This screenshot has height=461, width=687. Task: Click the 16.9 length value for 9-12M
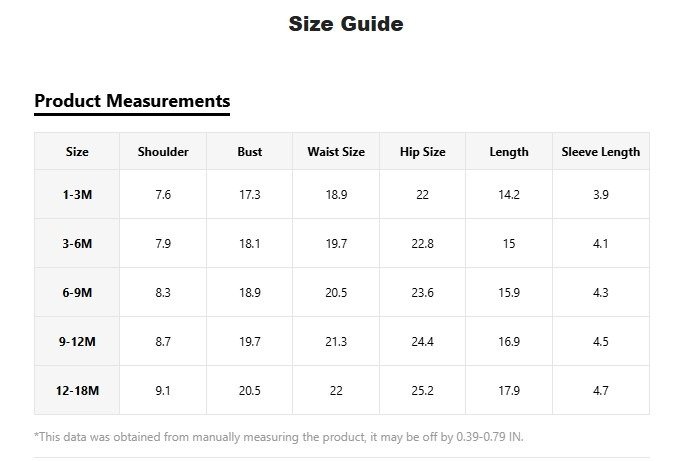(x=509, y=342)
